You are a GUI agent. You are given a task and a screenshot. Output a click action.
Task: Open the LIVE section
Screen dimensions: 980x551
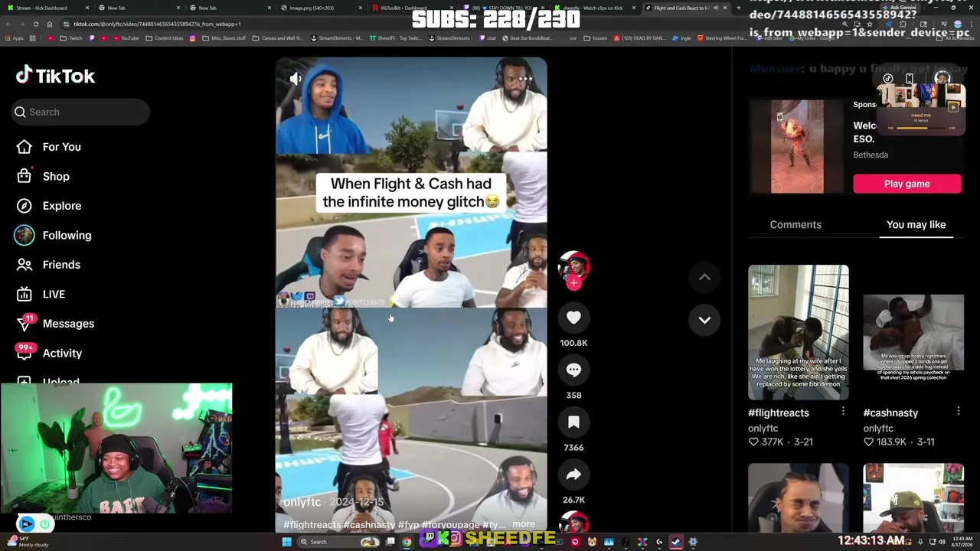tap(41, 294)
